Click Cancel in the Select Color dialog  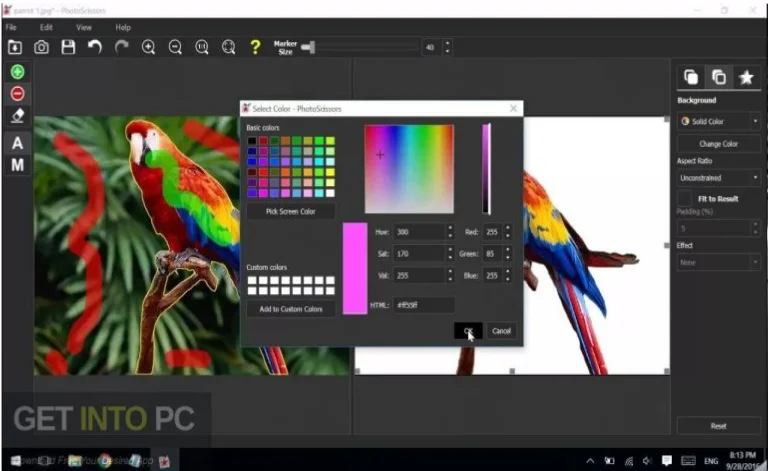[x=501, y=331]
